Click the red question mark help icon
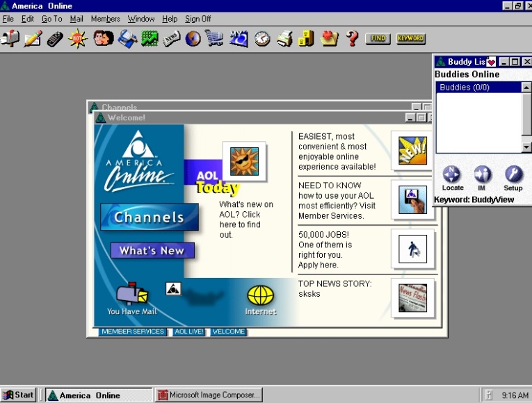 [353, 38]
